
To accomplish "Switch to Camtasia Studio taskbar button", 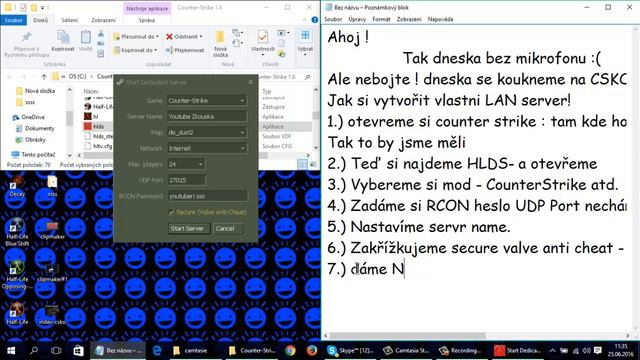I will coord(406,351).
